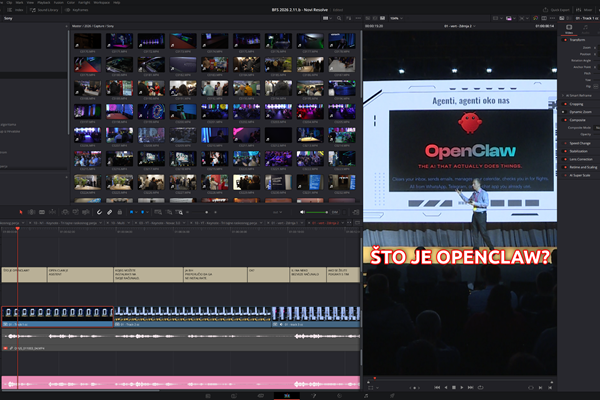Open the Fairlight menu
The width and height of the screenshot is (600, 400).
[x=84, y=2]
